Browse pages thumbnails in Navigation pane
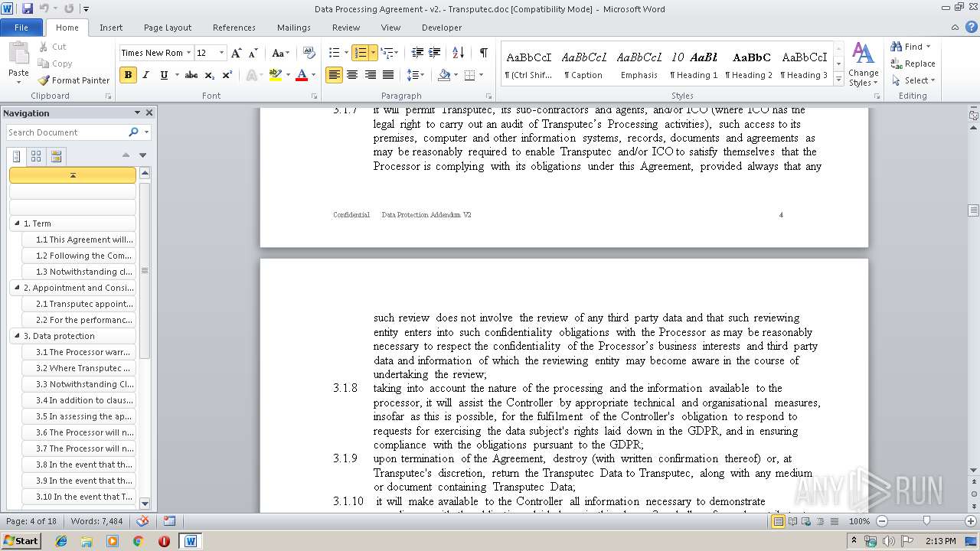Screen dimensions: 980x551 point(36,156)
